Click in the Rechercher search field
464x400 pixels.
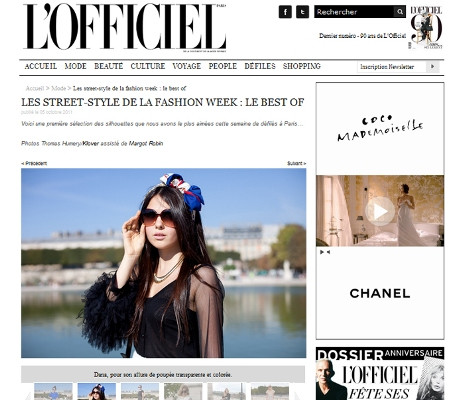point(354,12)
